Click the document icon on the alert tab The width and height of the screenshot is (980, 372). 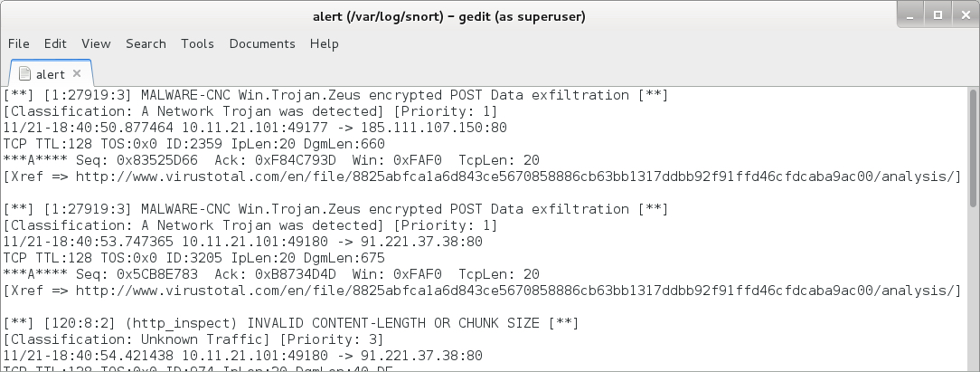pos(24,74)
